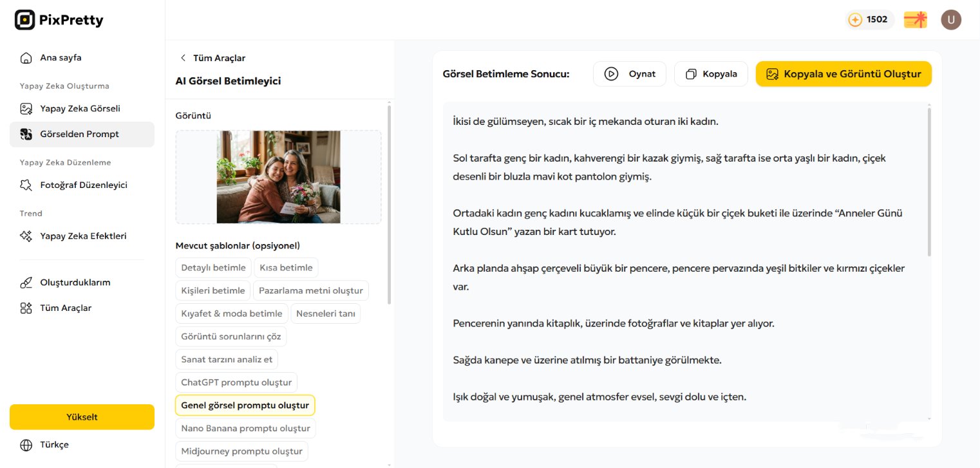Select ChatGPT promptu oluştur template

tap(236, 382)
